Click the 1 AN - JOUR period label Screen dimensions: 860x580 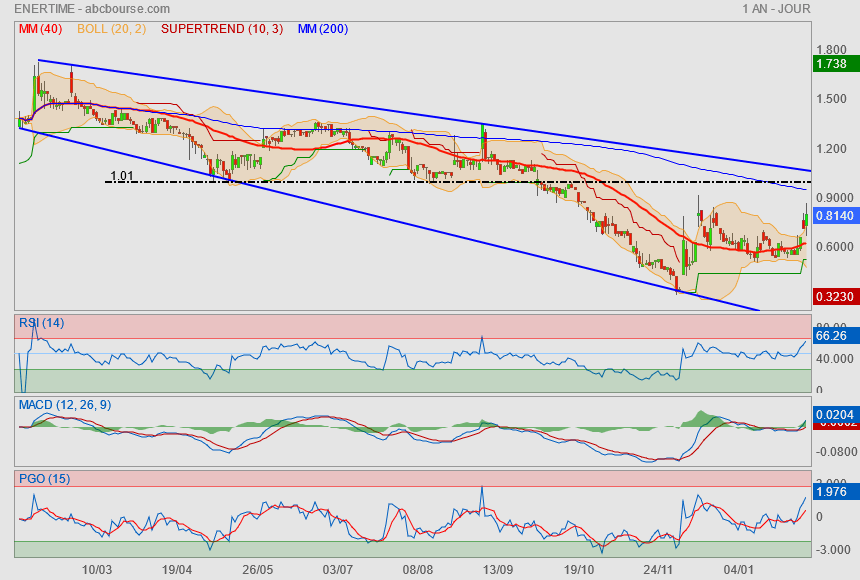pos(776,9)
